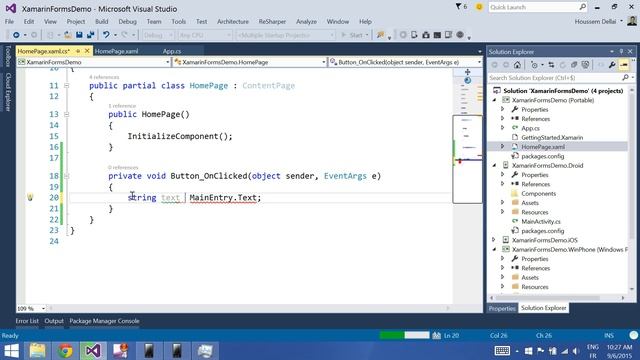Open the File menu
640x360 pixels.
click(9, 22)
